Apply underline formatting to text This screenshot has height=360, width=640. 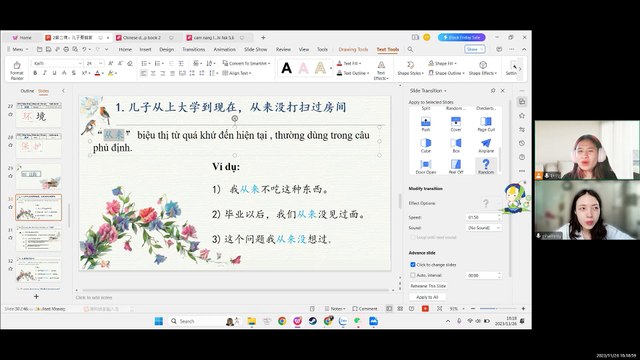(x=54, y=73)
